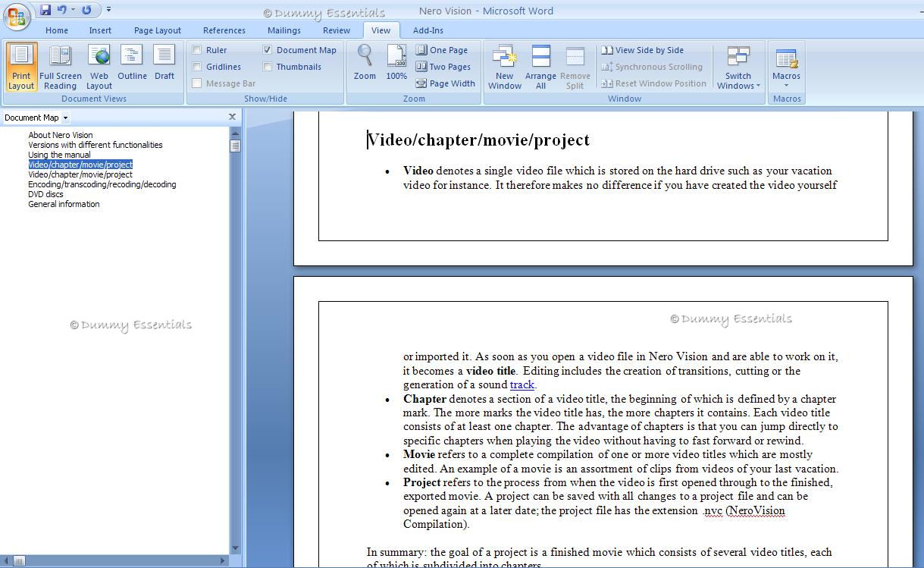Close the Document Map pane
924x568 pixels.
click(232, 117)
